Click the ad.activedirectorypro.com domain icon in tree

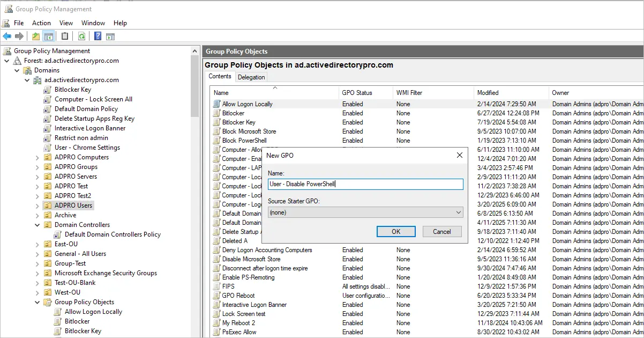(38, 80)
